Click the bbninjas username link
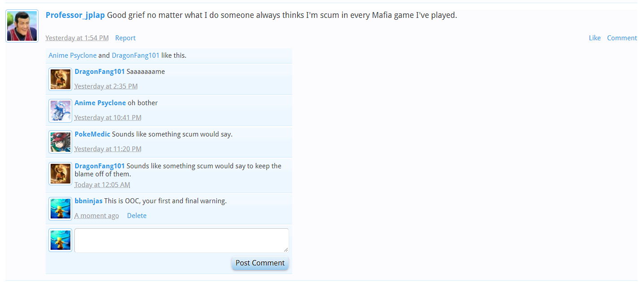644x282 pixels. (x=89, y=201)
